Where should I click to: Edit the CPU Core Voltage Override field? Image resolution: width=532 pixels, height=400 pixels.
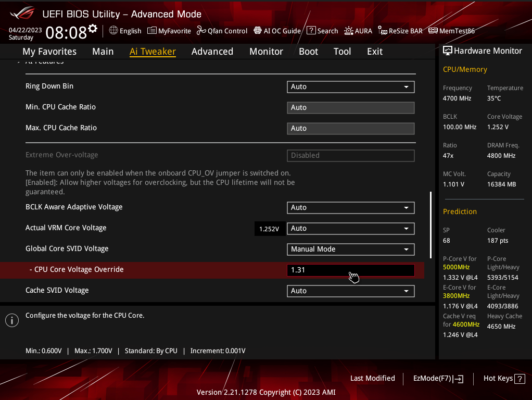350,270
